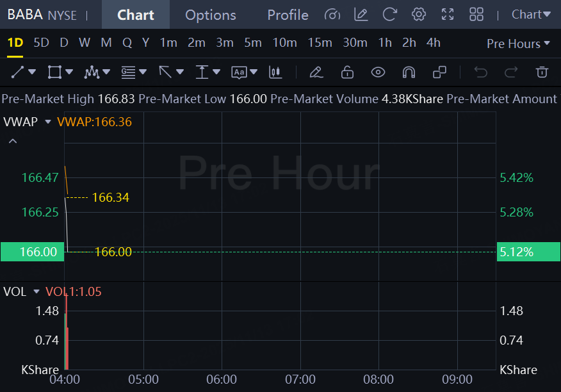Toggle the magnet snap mode

(409, 72)
